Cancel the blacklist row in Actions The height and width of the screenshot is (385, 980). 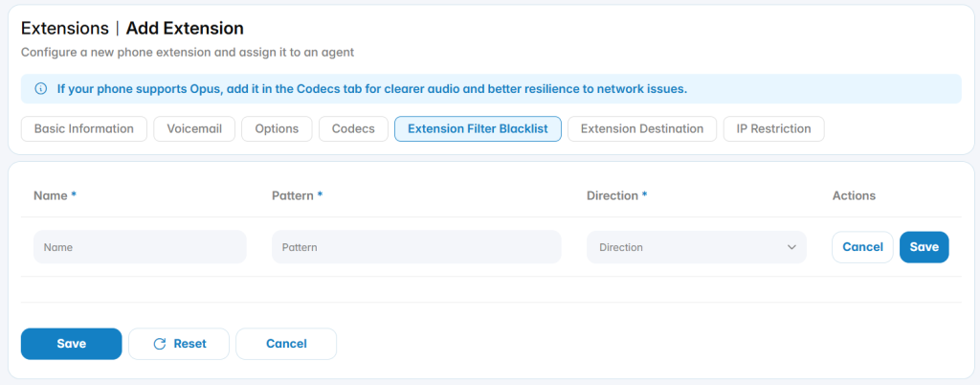[862, 247]
